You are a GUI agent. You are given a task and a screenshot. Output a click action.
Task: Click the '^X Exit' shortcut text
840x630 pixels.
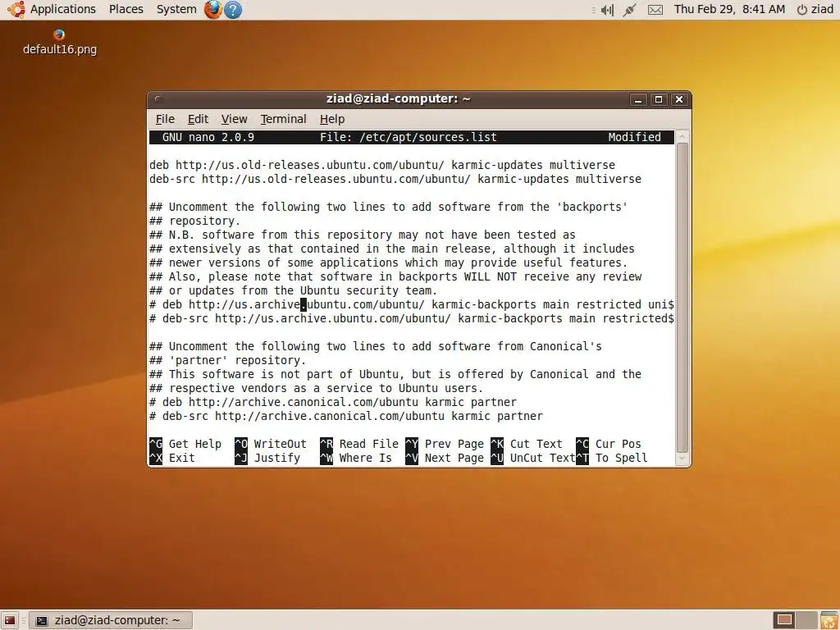coord(172,458)
